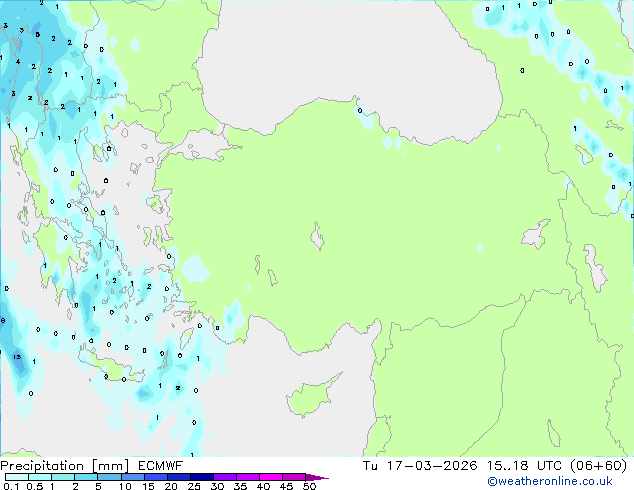Click the 'Precipitation' title text
The image size is (634, 490).
(x=42, y=466)
